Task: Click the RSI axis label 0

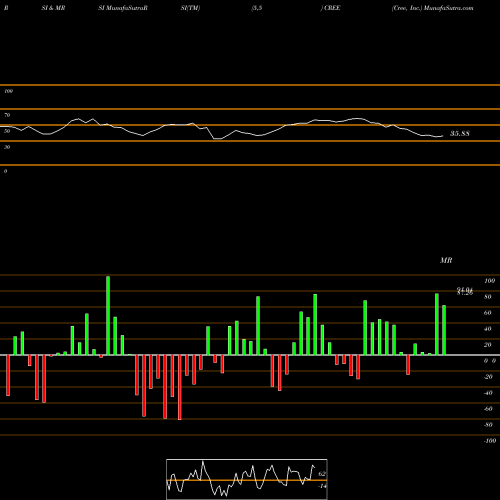Action: point(5,171)
